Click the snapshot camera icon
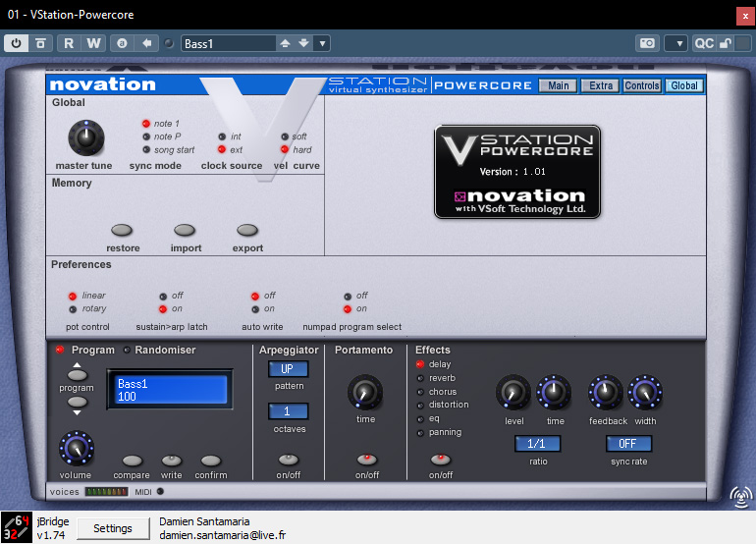This screenshot has width=756, height=544. [x=647, y=43]
